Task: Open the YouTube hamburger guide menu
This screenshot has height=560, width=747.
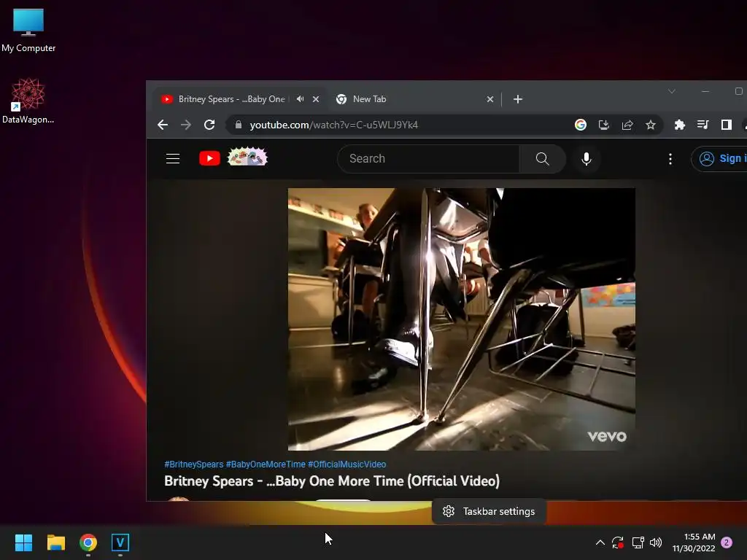Action: pyautogui.click(x=173, y=158)
